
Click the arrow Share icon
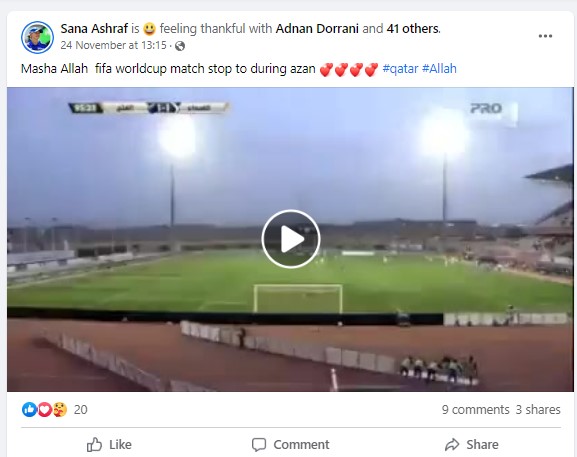pos(452,444)
